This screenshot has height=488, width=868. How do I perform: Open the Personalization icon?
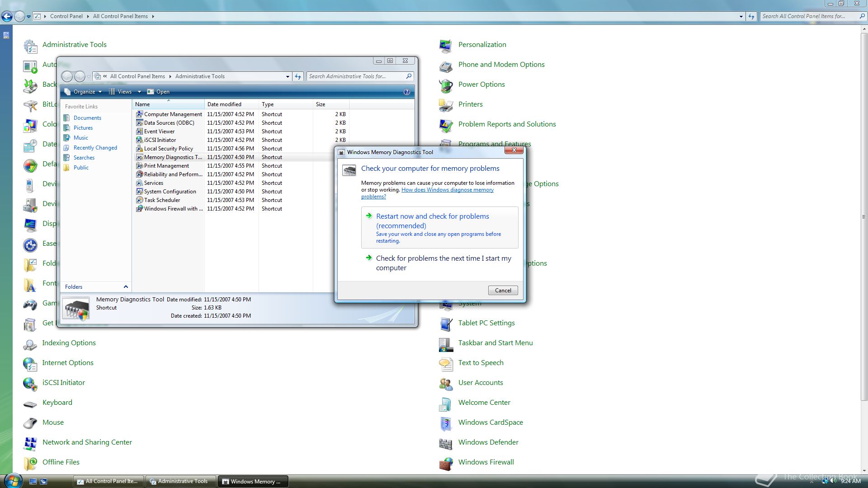point(446,46)
